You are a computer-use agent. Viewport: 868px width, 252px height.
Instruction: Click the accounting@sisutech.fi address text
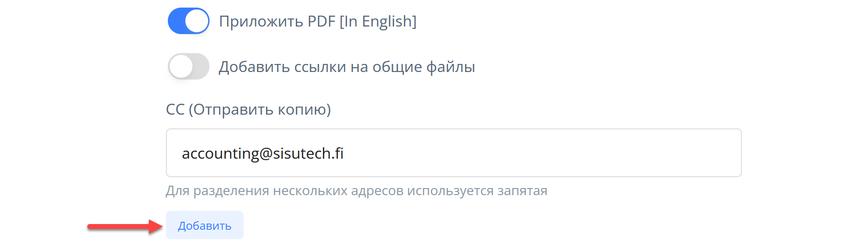point(262,153)
